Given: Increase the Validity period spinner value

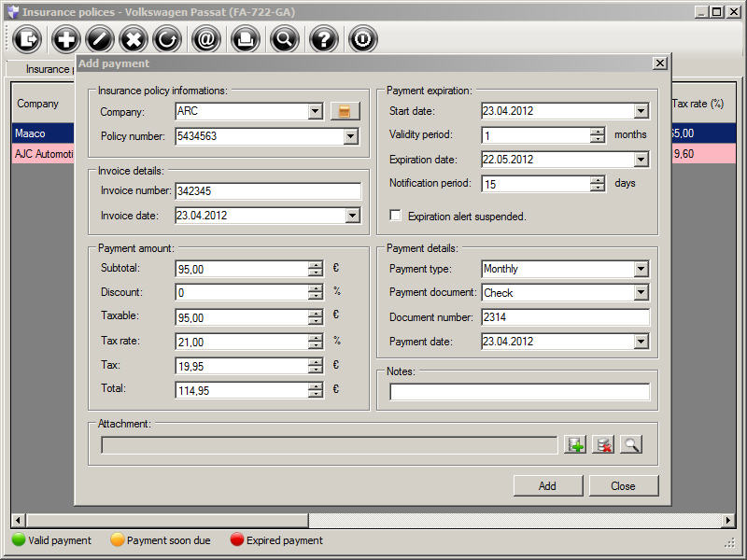Looking at the screenshot, I should pyautogui.click(x=598, y=132).
